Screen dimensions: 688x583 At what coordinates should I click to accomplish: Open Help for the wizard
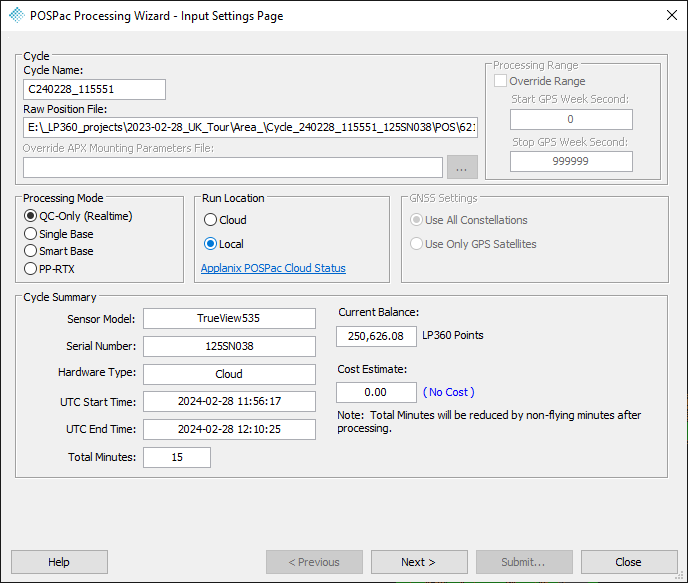point(59,562)
